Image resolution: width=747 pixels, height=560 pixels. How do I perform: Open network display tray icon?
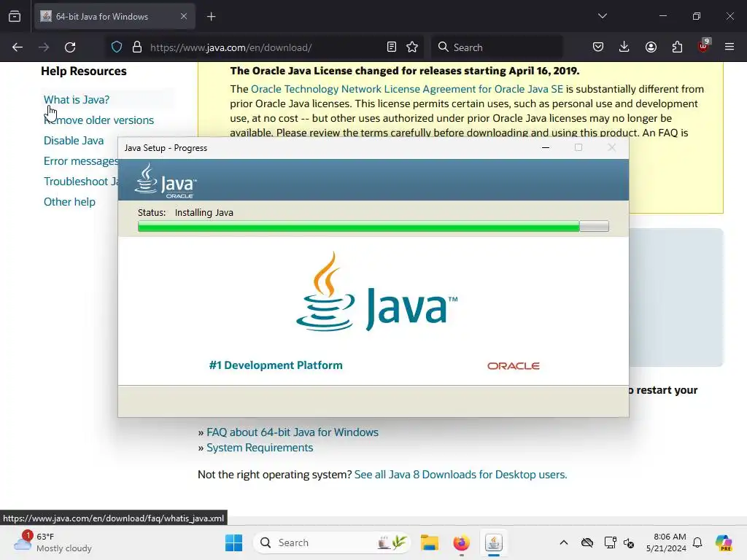tap(611, 542)
